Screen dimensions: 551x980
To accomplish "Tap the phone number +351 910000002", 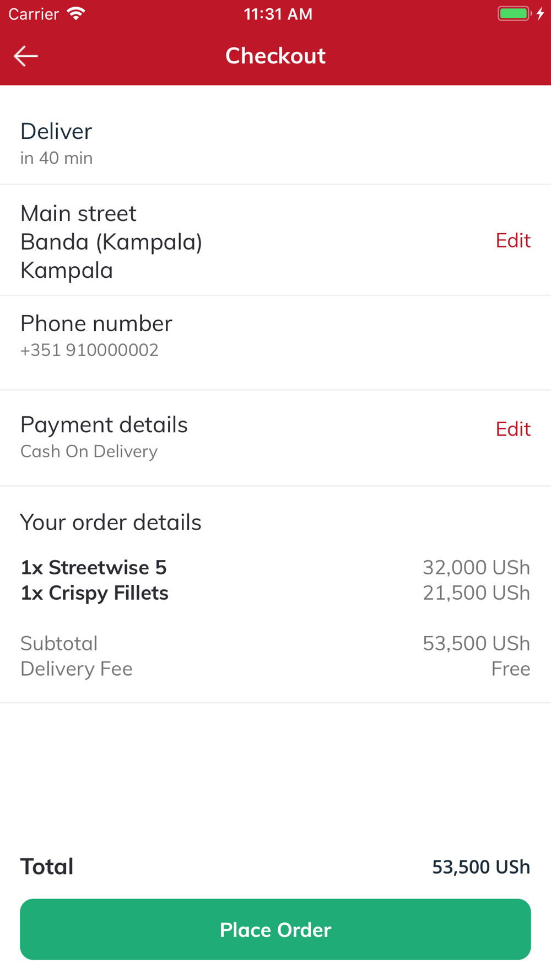I will (89, 350).
